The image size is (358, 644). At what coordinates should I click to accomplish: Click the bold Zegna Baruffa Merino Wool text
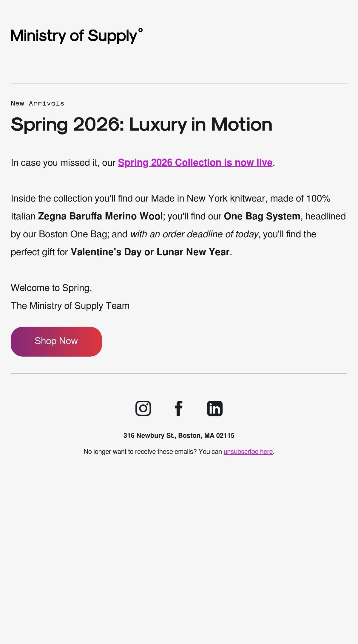pos(101,216)
